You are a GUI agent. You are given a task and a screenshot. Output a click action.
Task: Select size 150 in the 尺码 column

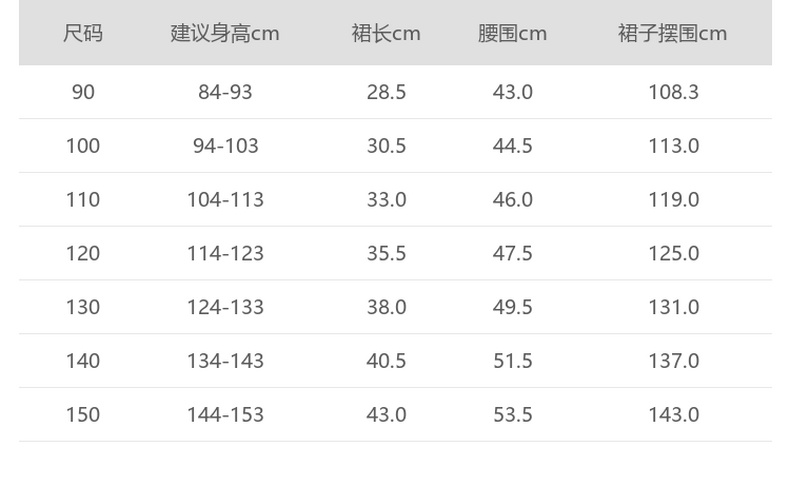pyautogui.click(x=83, y=415)
